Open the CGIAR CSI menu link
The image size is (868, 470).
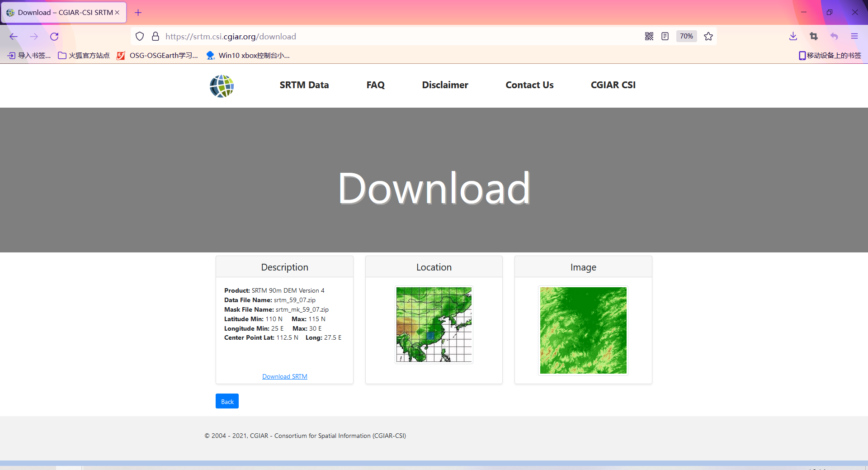click(613, 85)
